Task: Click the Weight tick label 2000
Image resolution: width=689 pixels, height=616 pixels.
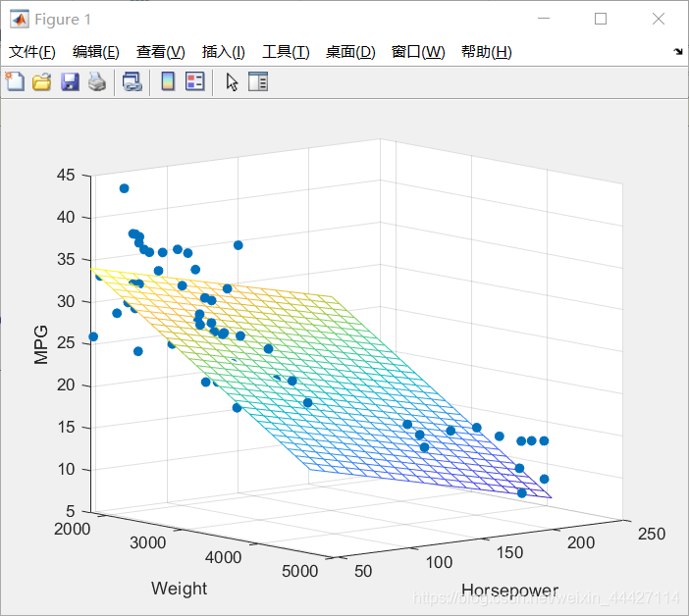Action: coord(72,529)
